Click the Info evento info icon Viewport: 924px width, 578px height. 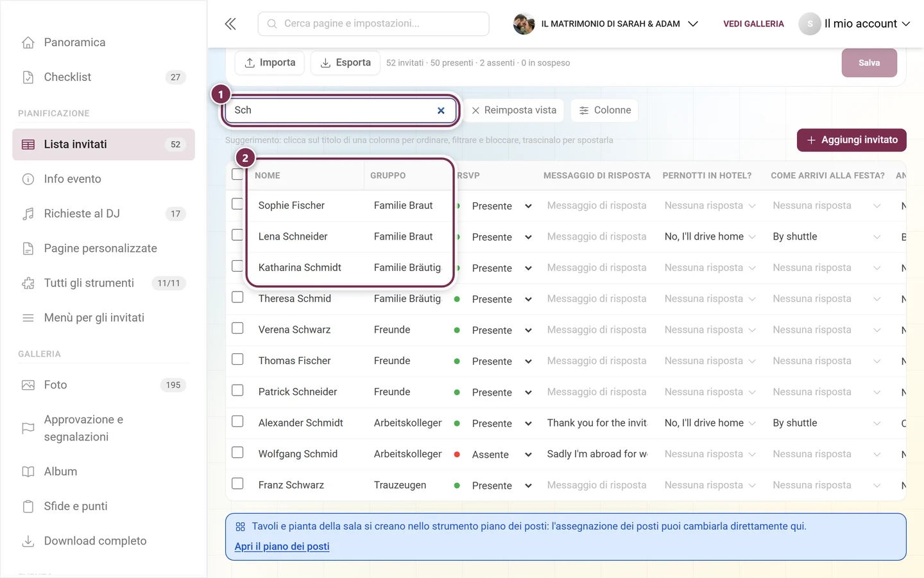coord(28,179)
